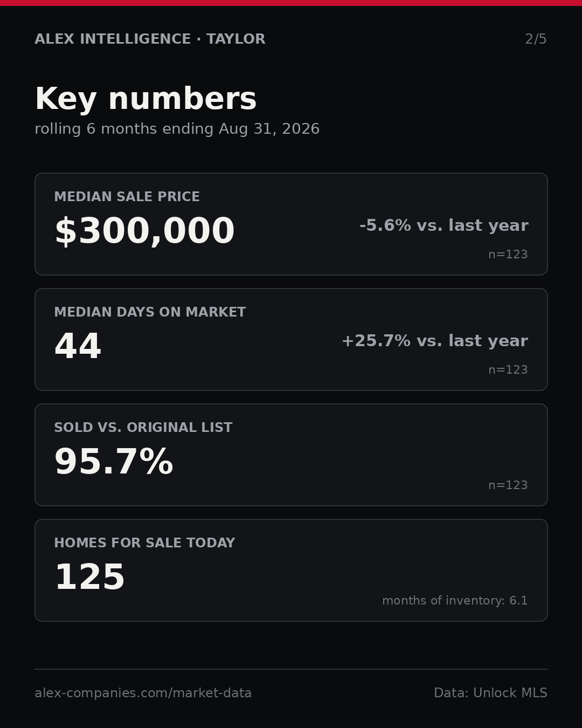This screenshot has height=728, width=582.
Task: Click the Homes for Sale Today label
Action: pyautogui.click(x=144, y=543)
